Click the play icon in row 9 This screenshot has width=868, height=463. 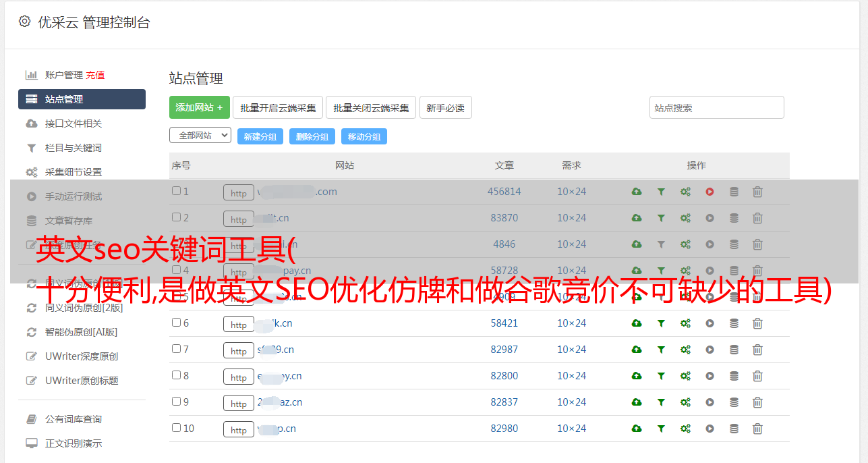[710, 402]
